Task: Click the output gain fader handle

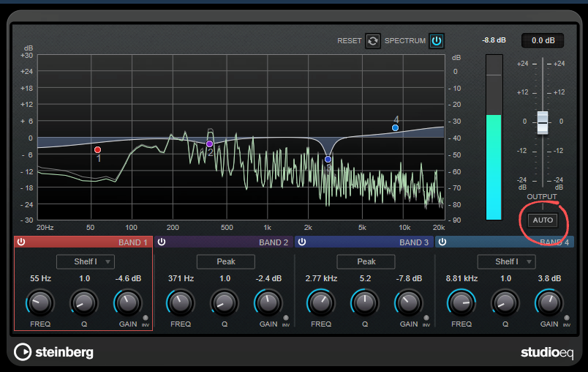Action: (542, 122)
